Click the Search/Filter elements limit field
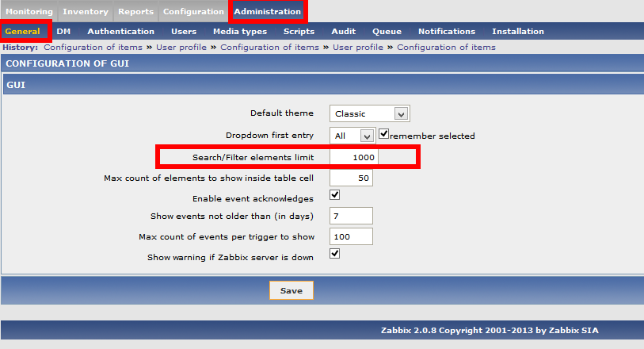644x349 pixels. click(354, 158)
